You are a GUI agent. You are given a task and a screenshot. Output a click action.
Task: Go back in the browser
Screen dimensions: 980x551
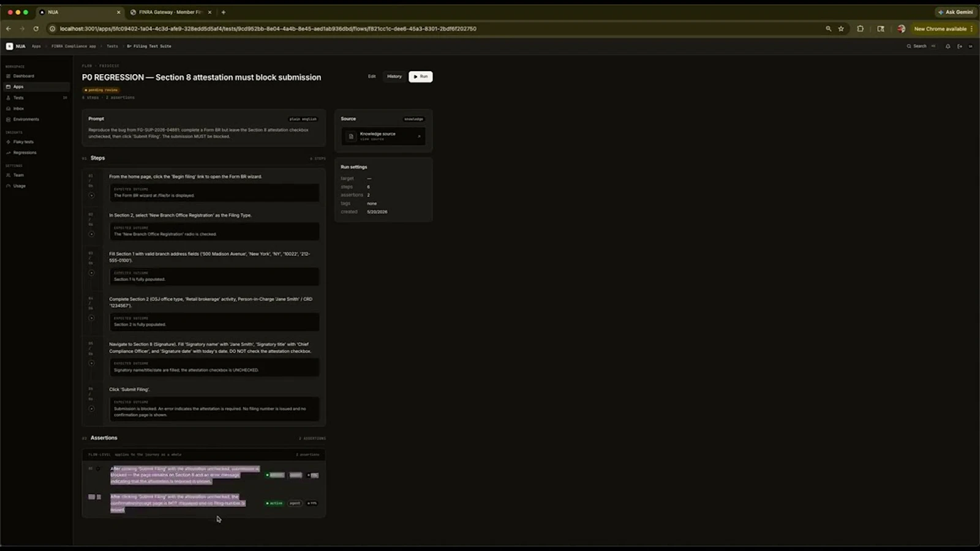[x=9, y=29]
